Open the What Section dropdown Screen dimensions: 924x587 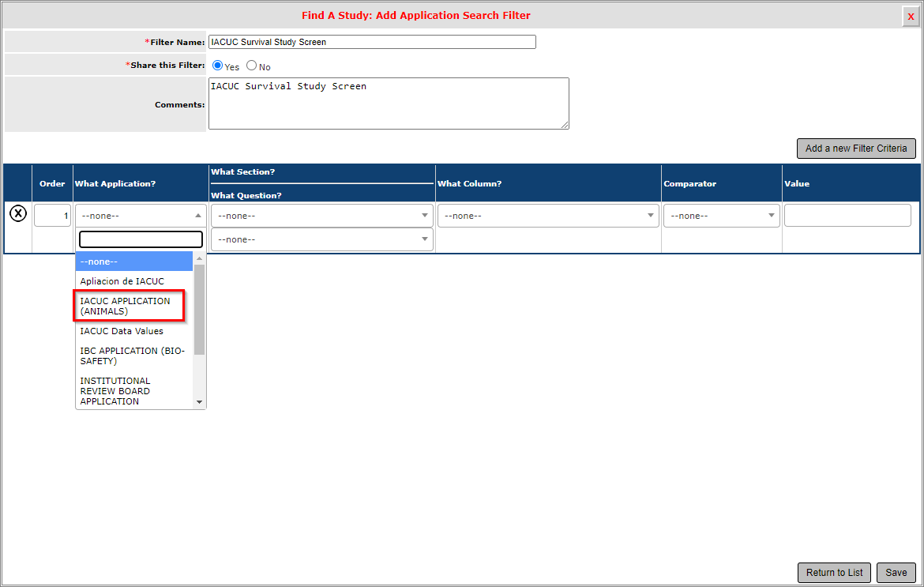(x=321, y=216)
